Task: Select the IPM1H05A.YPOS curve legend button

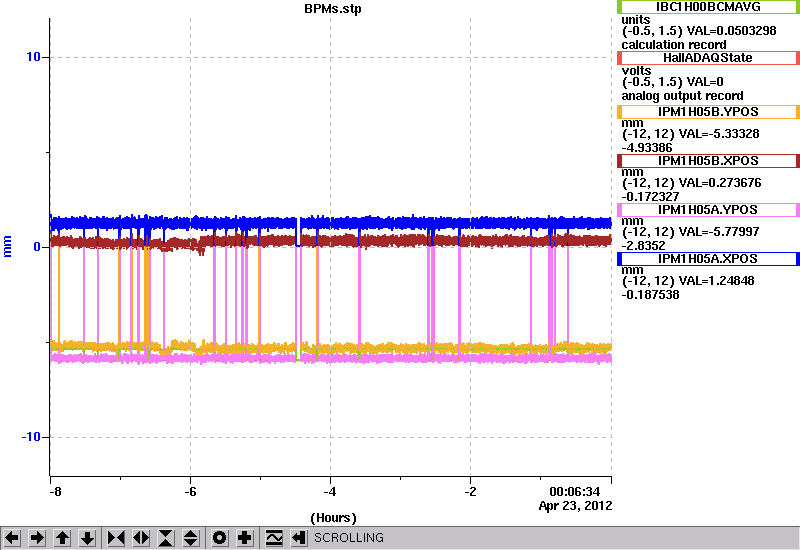Action: 708,210
